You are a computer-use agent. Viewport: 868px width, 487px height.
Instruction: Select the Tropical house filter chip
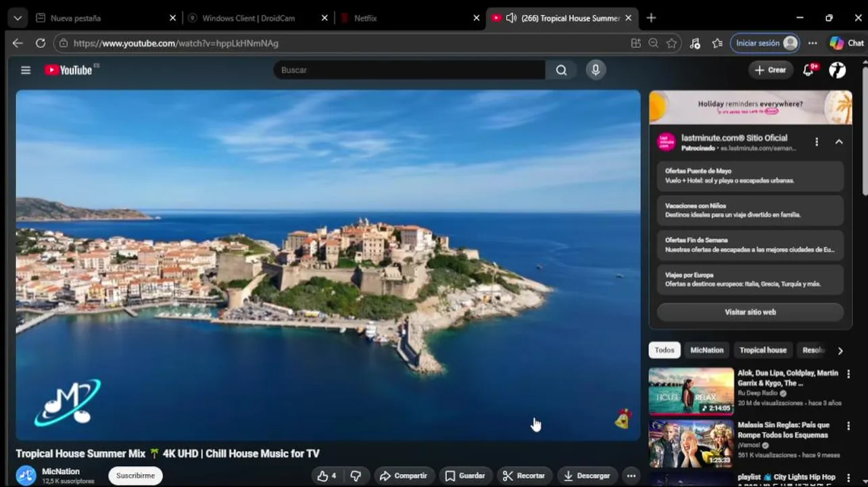pos(763,350)
